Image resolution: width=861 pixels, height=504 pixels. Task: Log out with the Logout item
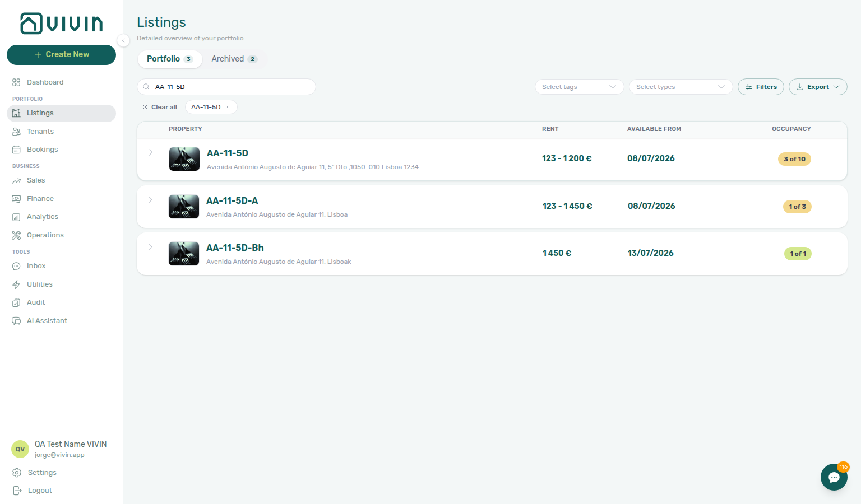(61, 491)
